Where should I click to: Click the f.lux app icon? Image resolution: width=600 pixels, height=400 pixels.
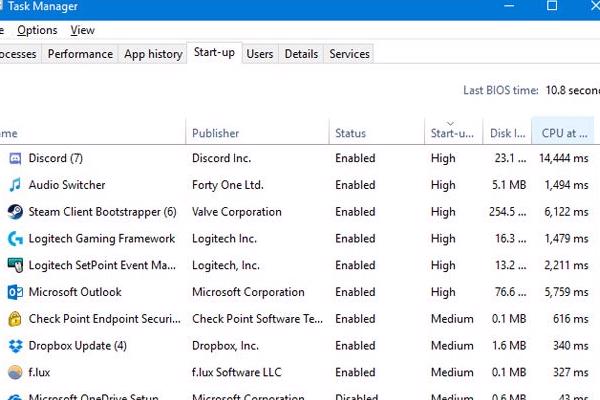click(15, 372)
